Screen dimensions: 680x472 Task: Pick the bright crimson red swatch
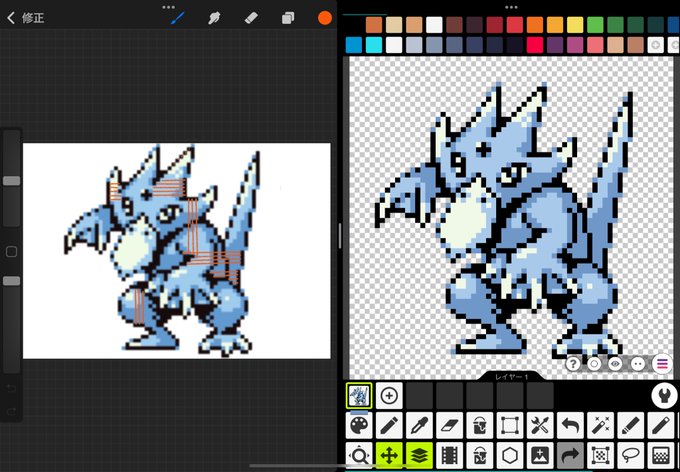535,45
